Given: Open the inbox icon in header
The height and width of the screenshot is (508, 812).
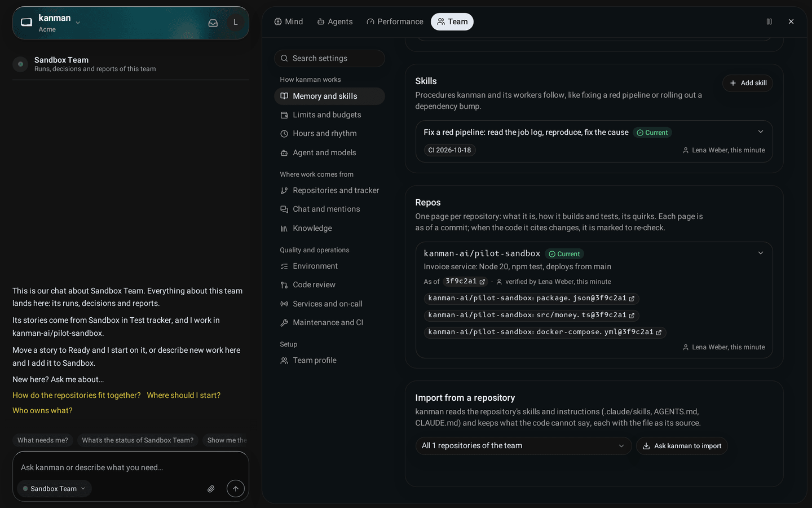Looking at the screenshot, I should point(213,23).
